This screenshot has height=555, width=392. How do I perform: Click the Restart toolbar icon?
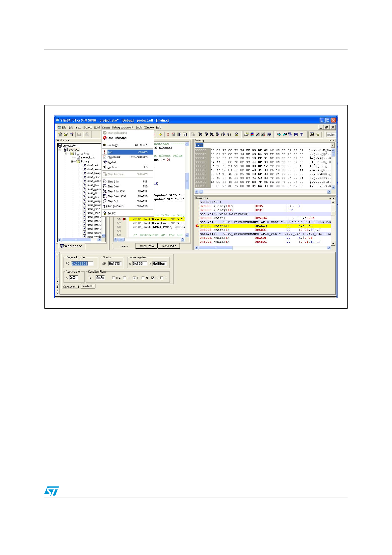pyautogui.click(x=179, y=134)
